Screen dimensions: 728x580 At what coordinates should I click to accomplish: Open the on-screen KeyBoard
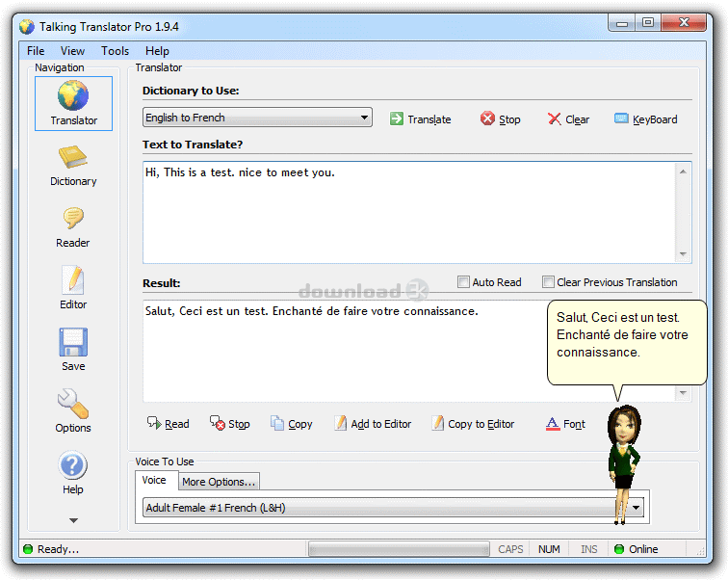(x=646, y=119)
